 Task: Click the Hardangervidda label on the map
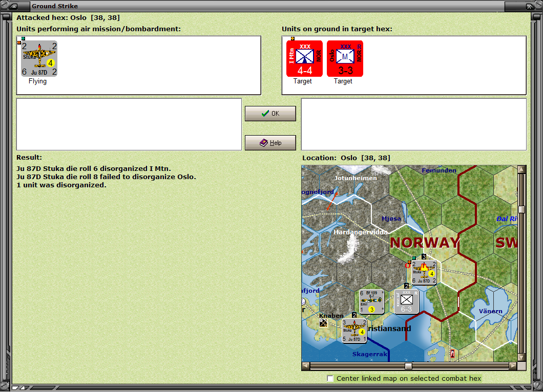point(361,232)
